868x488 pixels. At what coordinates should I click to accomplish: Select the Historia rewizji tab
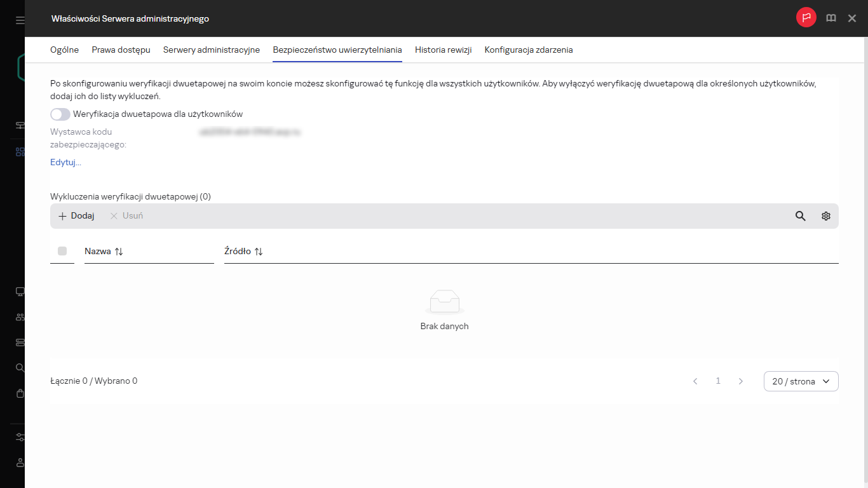(443, 50)
